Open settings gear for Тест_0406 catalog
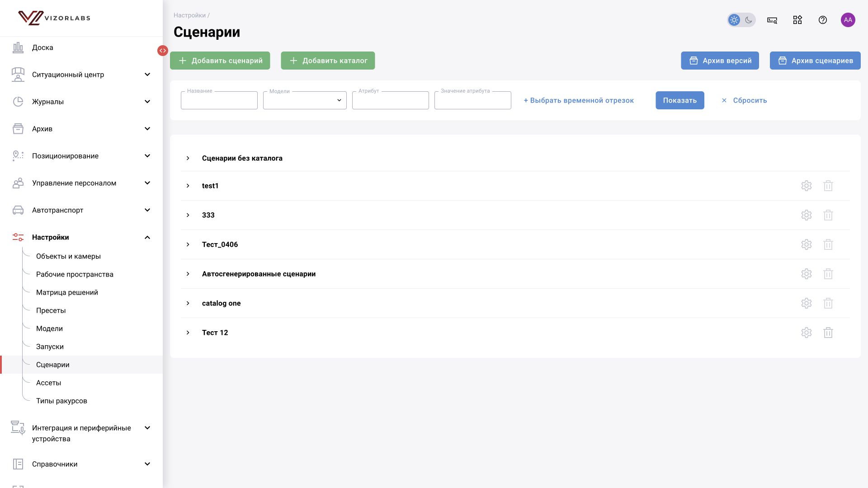 tap(807, 244)
